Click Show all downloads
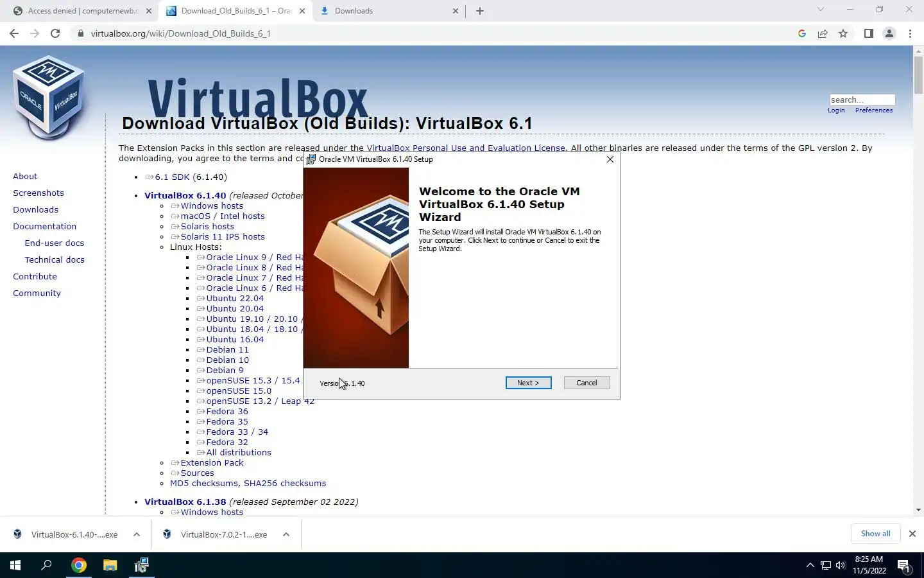Screen dimensions: 924x578 click(x=875, y=534)
